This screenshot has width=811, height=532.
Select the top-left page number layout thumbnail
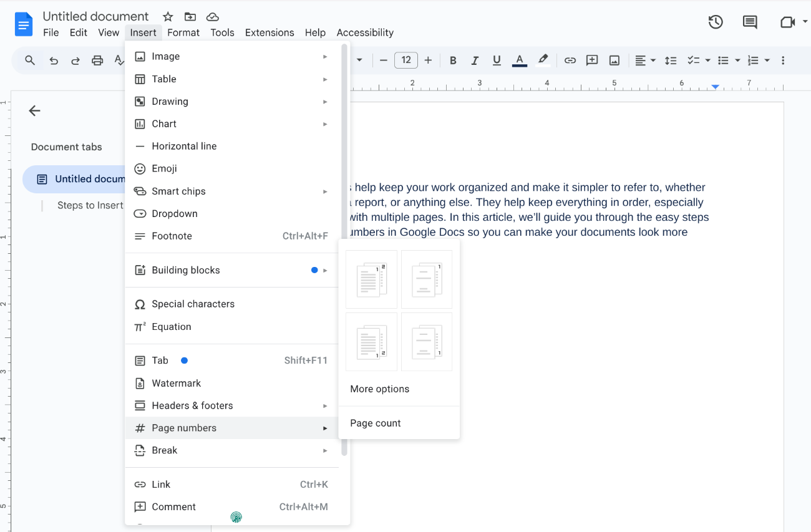pos(371,279)
